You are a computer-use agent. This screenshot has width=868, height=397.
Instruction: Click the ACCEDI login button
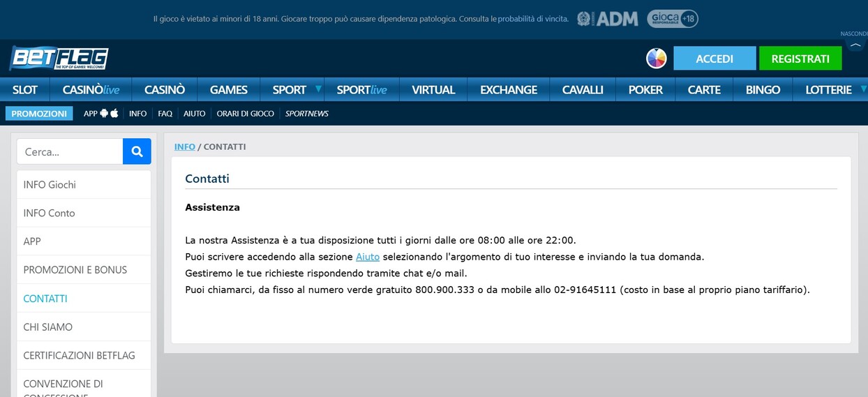coord(714,59)
